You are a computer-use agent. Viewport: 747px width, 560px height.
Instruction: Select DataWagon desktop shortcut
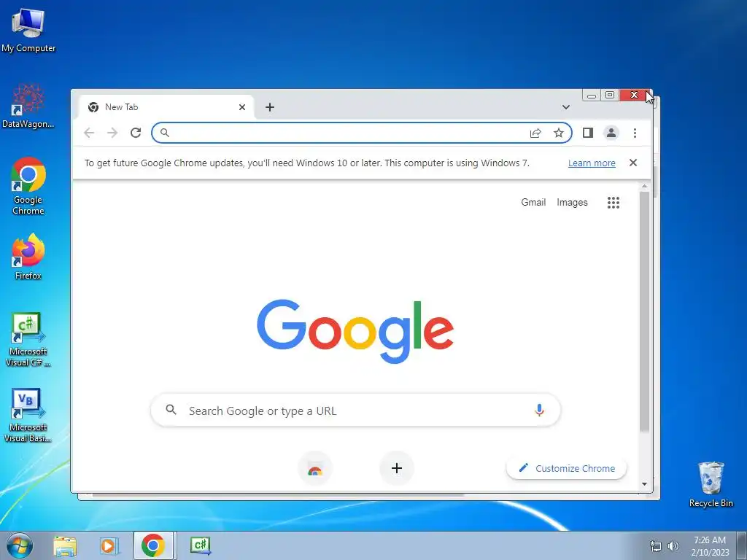point(28,106)
